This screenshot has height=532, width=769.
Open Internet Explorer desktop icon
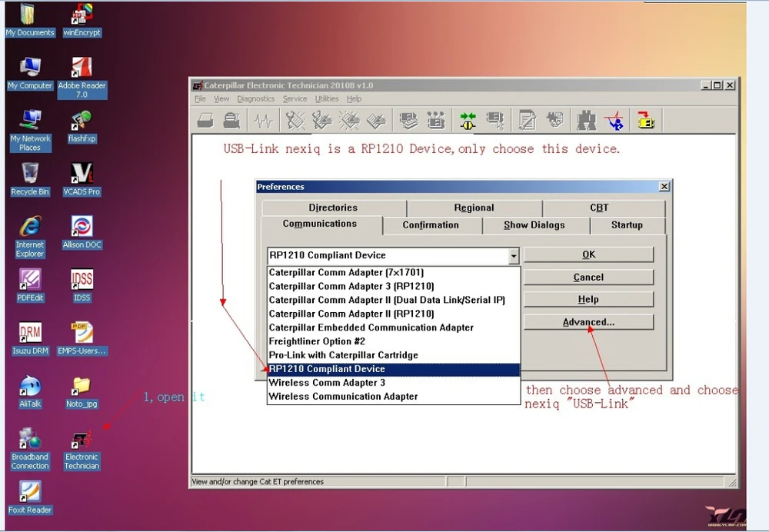tap(30, 236)
